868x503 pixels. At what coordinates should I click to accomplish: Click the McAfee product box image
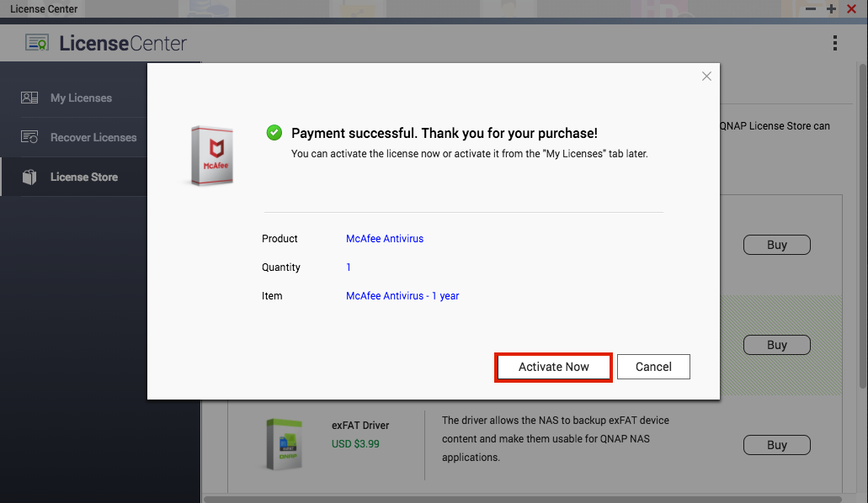point(212,156)
